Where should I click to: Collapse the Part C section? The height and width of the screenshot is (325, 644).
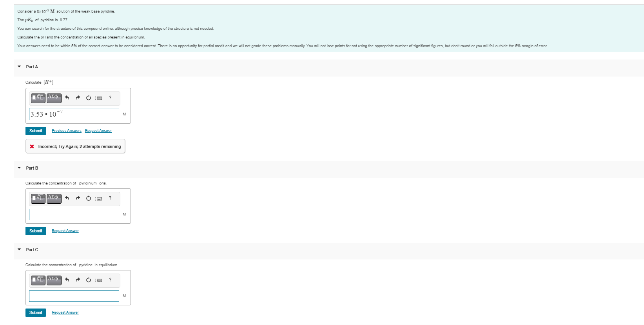[19, 250]
